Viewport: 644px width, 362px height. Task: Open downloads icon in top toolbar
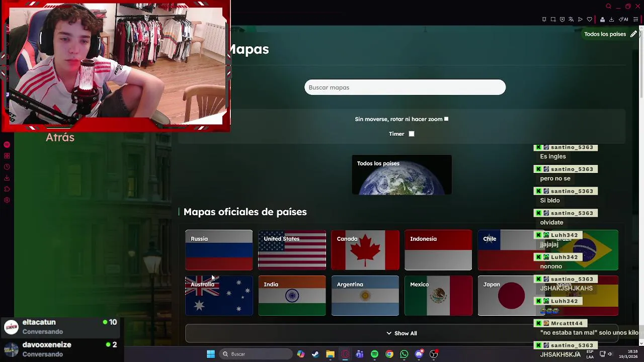coord(611,20)
